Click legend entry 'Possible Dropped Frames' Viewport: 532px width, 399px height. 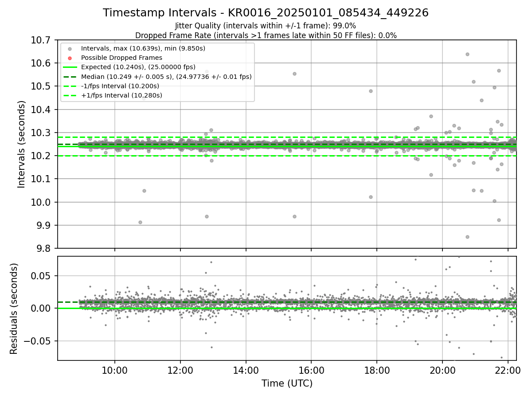point(121,58)
